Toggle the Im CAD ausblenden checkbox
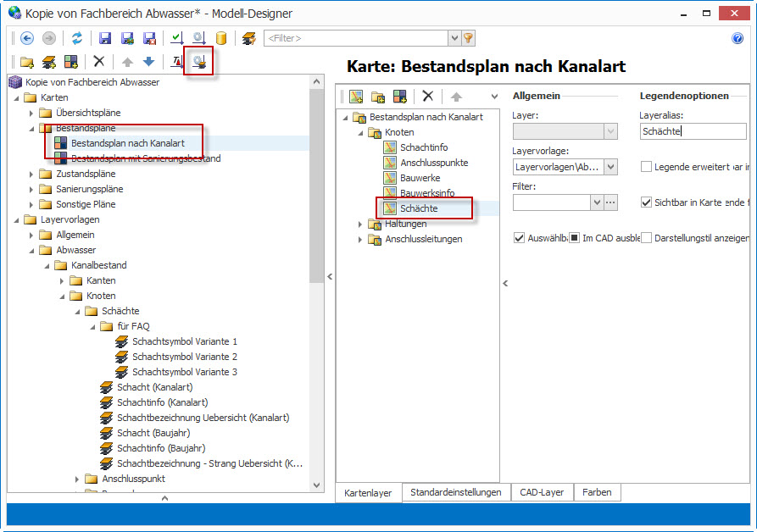Viewport: 757px width, 532px height. tap(575, 238)
